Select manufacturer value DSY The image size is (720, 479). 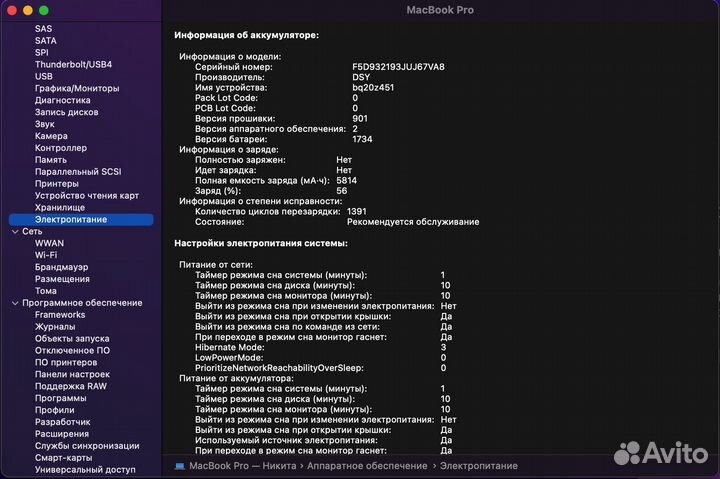click(361, 77)
